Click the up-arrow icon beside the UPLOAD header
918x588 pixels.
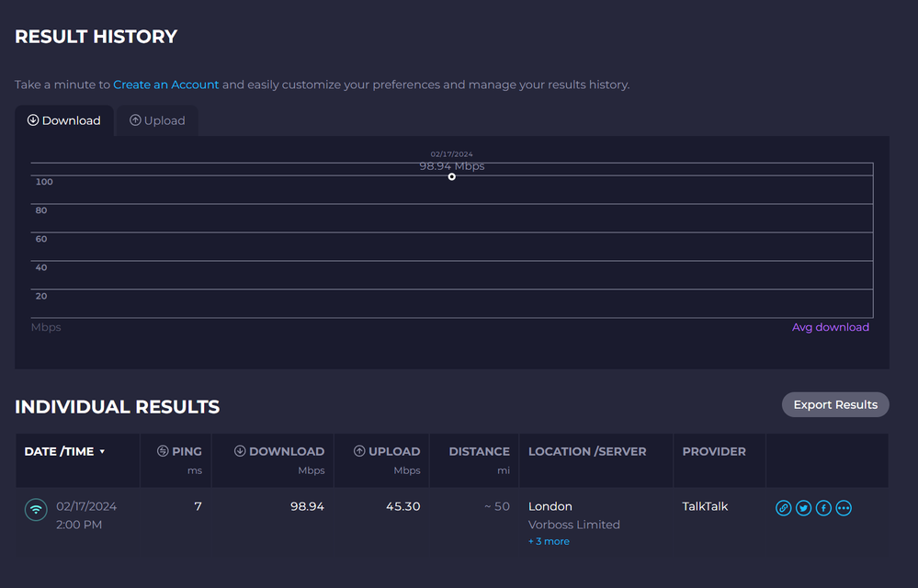359,451
